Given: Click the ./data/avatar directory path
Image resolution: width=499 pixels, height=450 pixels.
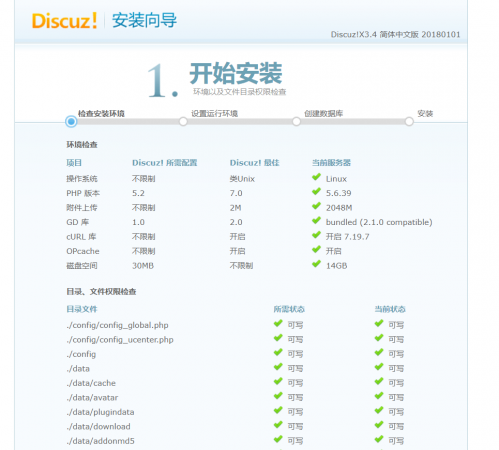Looking at the screenshot, I should pyautogui.click(x=92, y=398).
